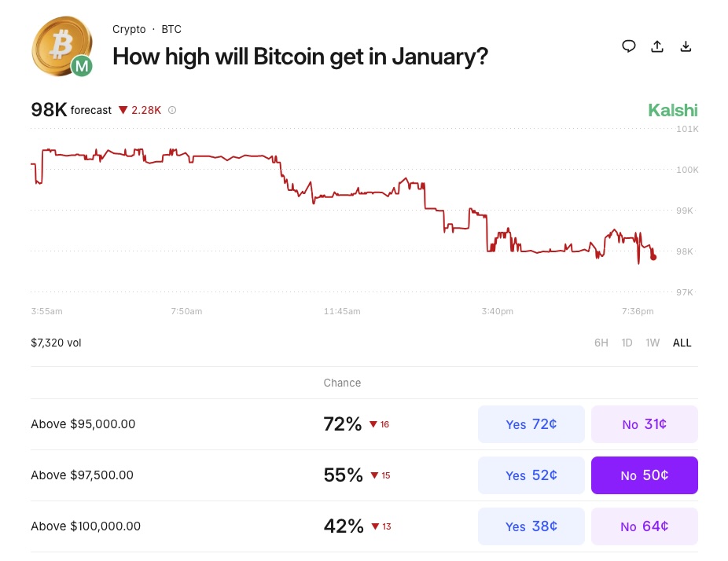Open the comments speech bubble icon

coord(629,46)
